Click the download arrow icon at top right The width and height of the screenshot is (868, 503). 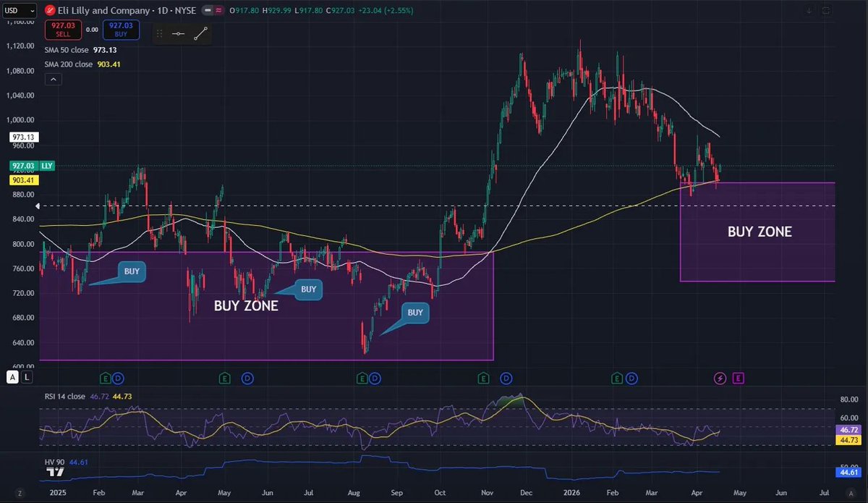point(809,11)
